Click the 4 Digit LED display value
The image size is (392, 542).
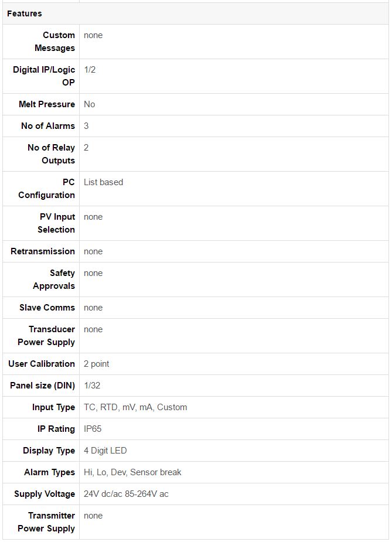(105, 451)
